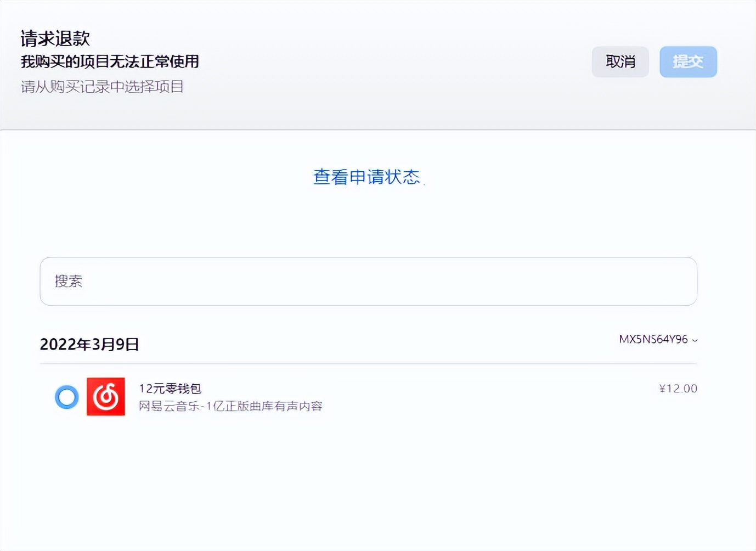The width and height of the screenshot is (756, 551).
Task: Click the chevron next to MX5NS64Y96
Action: [695, 340]
